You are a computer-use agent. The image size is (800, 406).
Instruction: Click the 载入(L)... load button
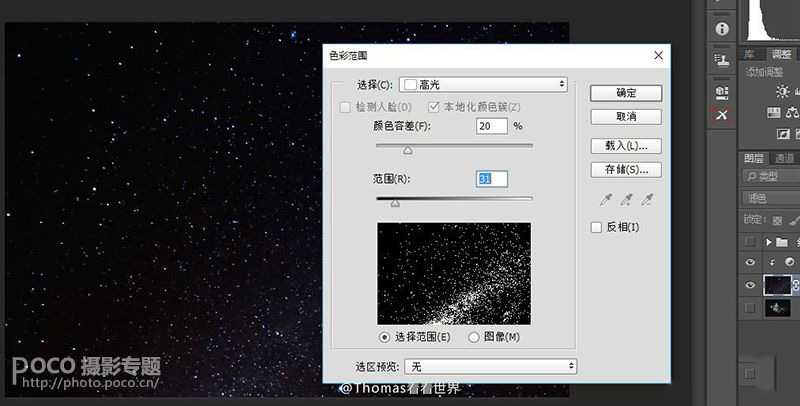click(626, 145)
